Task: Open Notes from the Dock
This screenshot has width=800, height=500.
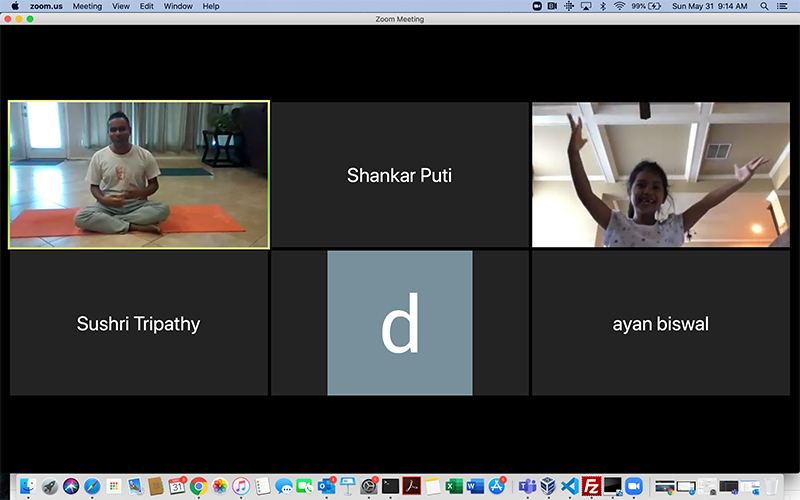Action: click(x=432, y=486)
